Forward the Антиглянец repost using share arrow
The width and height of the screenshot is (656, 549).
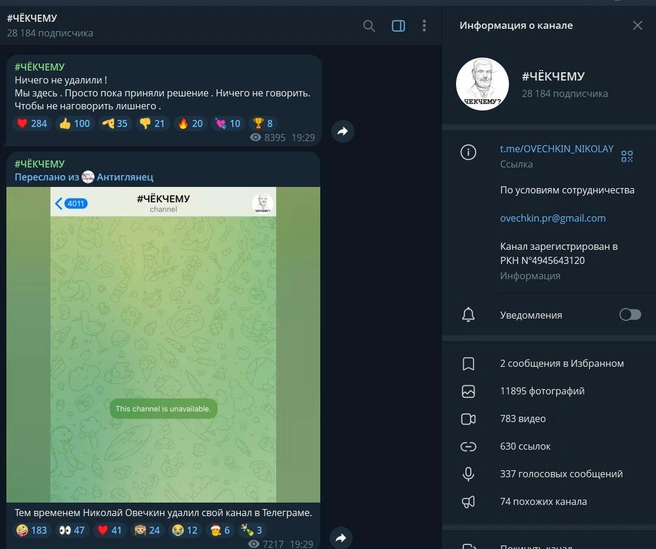tap(342, 538)
